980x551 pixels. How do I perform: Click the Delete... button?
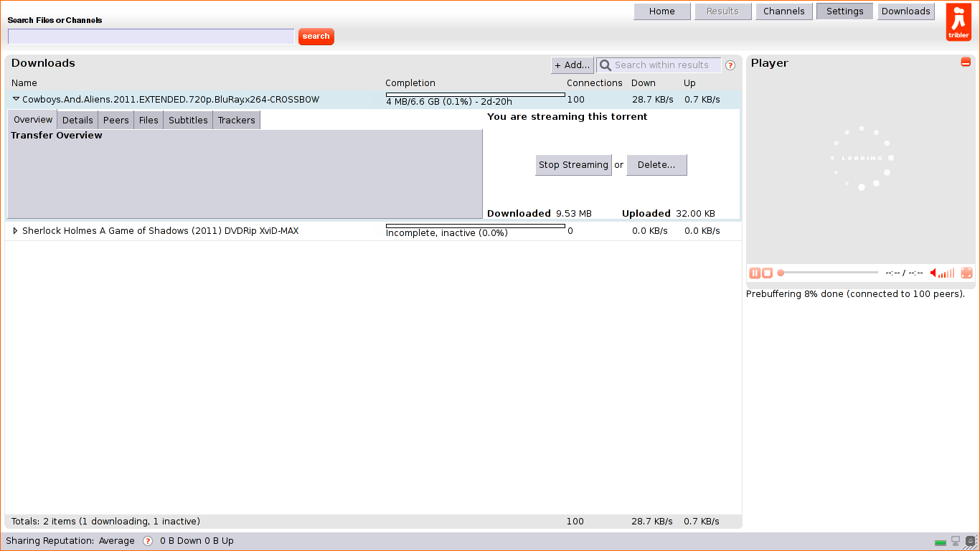(656, 165)
